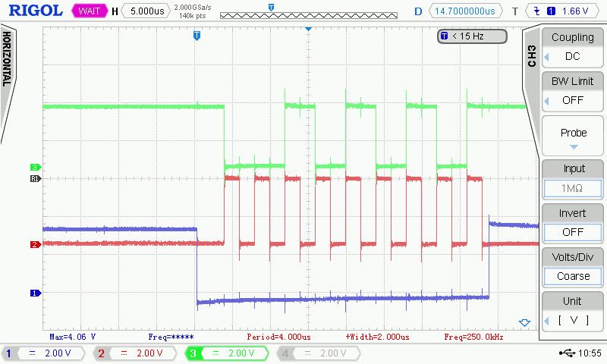Toggle Volts/Div Coarse setting
607x364 pixels.
[573, 276]
